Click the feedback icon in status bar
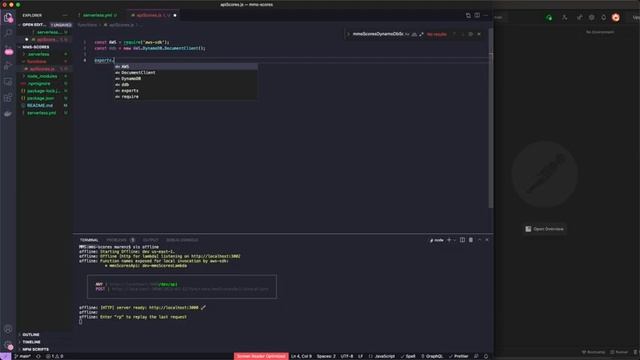This screenshot has width=640, height=360. (476, 356)
